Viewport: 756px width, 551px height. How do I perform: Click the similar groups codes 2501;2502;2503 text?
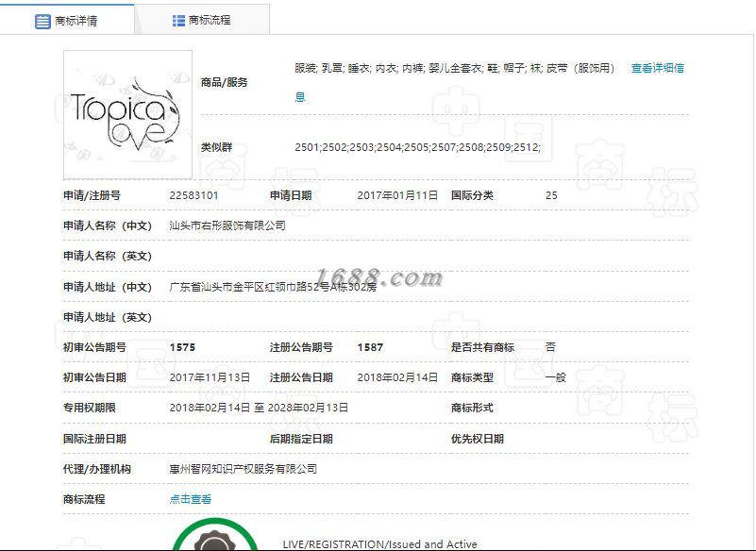pyautogui.click(x=417, y=147)
